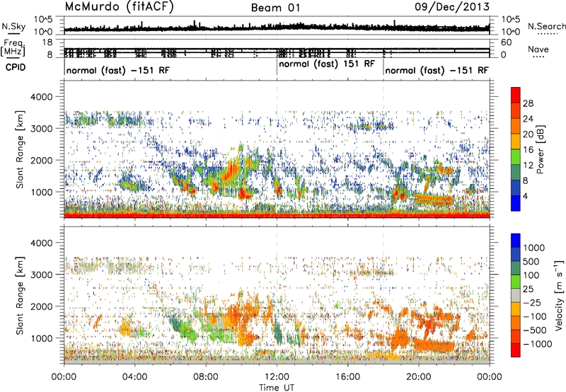This screenshot has height=392, width=566.
Task: Click the 18 tick label on frequency axis
Action: point(47,42)
